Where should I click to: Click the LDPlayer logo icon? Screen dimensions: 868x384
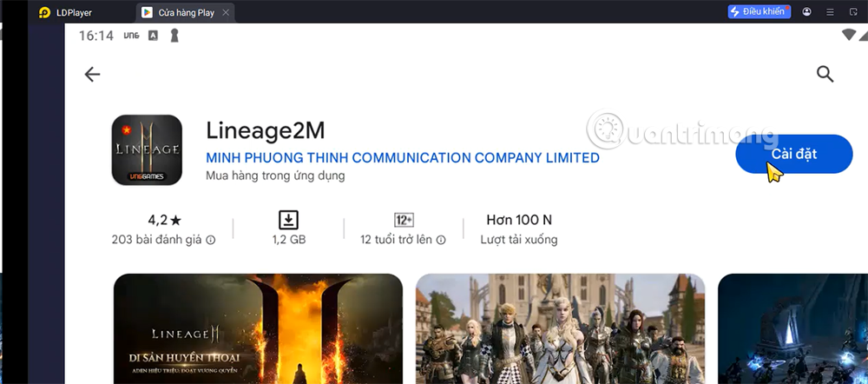point(45,12)
